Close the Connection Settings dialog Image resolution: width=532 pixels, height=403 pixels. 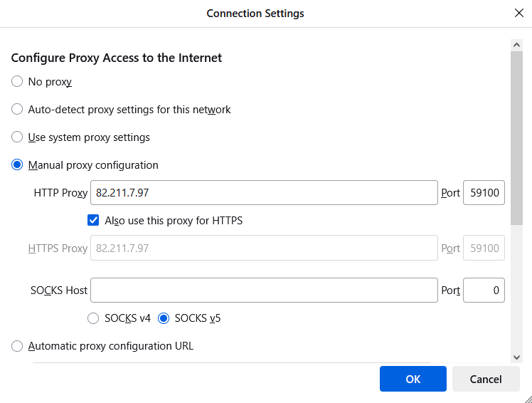[x=518, y=13]
